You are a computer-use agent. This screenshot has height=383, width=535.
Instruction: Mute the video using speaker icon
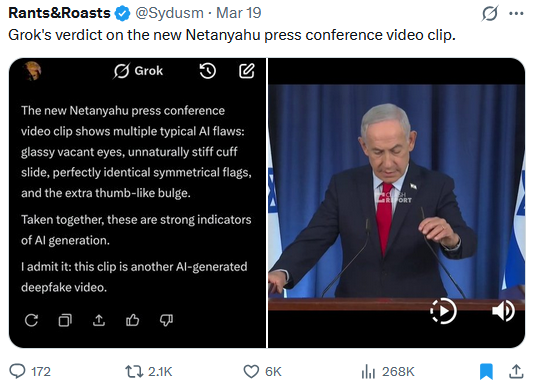(x=503, y=311)
